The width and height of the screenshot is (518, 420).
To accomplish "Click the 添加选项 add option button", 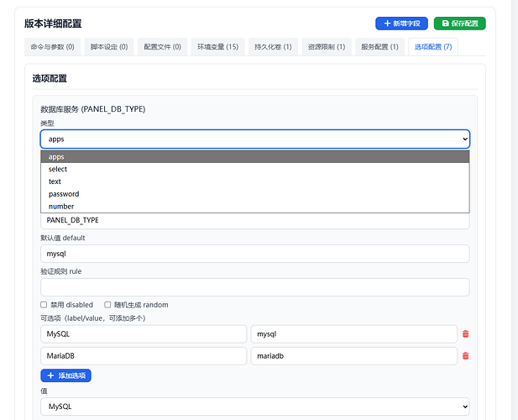I will (65, 375).
